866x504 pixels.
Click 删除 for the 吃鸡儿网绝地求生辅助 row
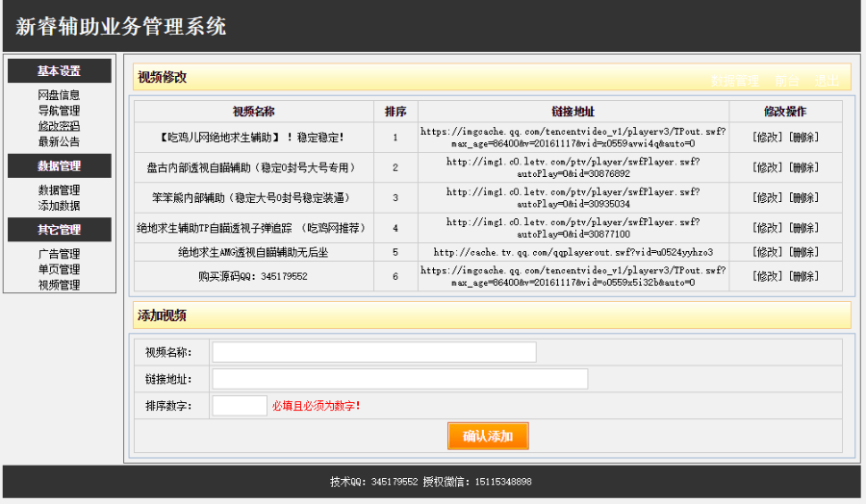click(804, 137)
